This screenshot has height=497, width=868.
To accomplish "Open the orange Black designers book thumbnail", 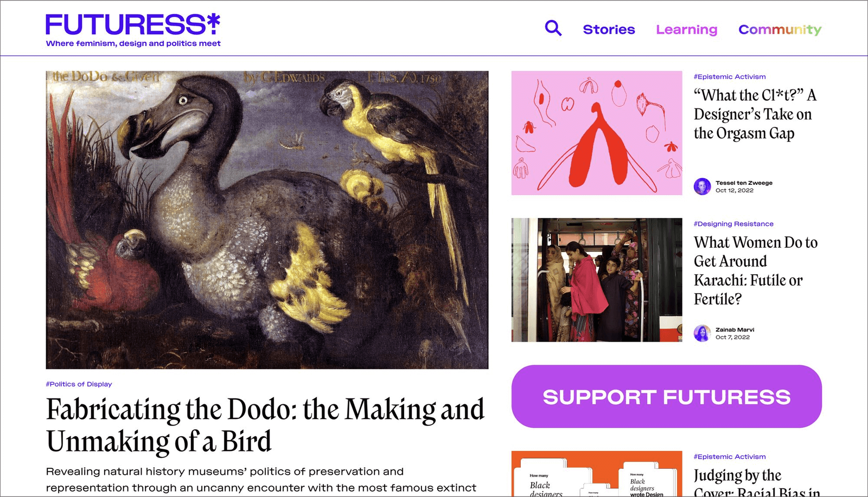I will (597, 474).
